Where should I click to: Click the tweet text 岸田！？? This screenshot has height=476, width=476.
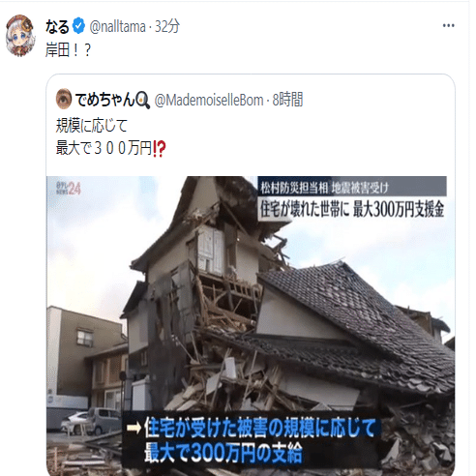coord(69,50)
